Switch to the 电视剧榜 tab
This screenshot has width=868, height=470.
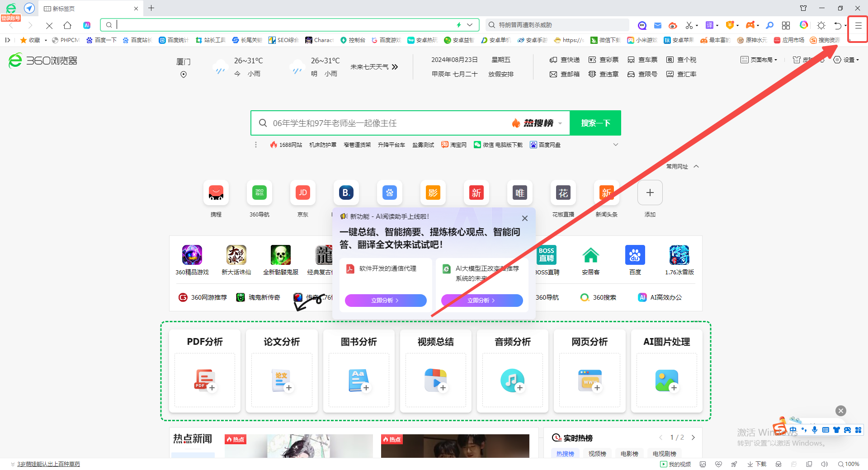(x=665, y=454)
